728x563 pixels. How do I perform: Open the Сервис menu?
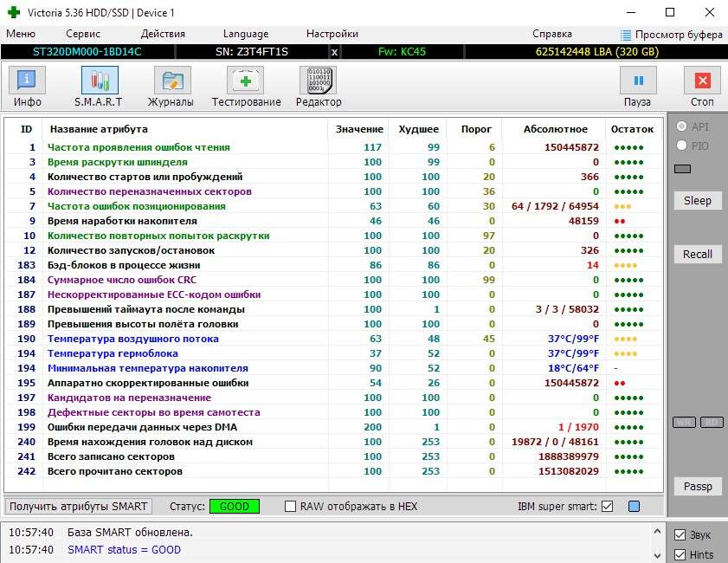pos(83,34)
